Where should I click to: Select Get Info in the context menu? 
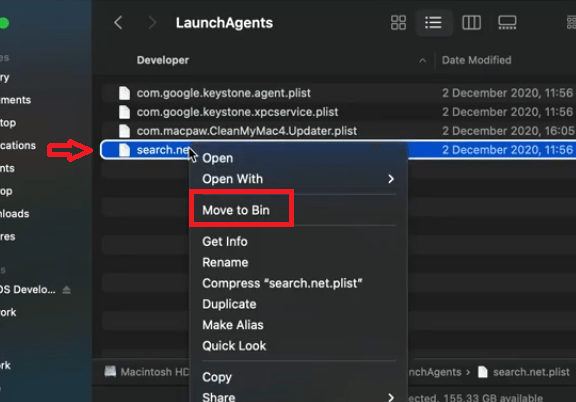tap(225, 241)
